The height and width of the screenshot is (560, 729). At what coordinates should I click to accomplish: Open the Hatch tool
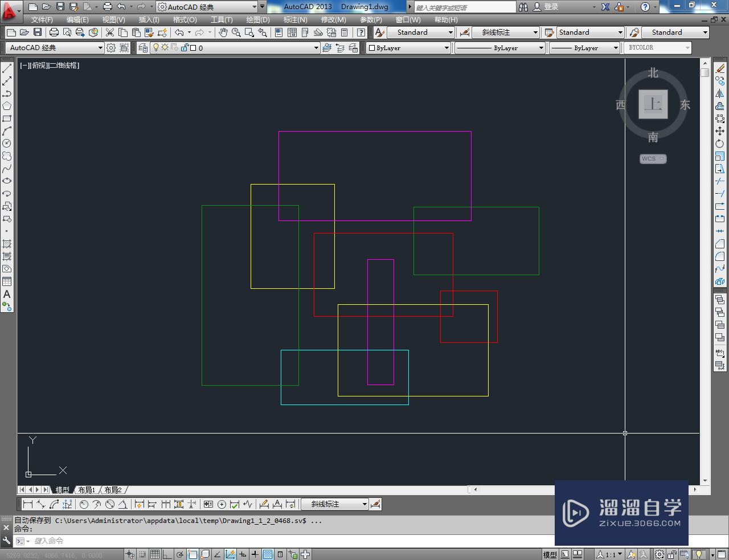pyautogui.click(x=7, y=245)
